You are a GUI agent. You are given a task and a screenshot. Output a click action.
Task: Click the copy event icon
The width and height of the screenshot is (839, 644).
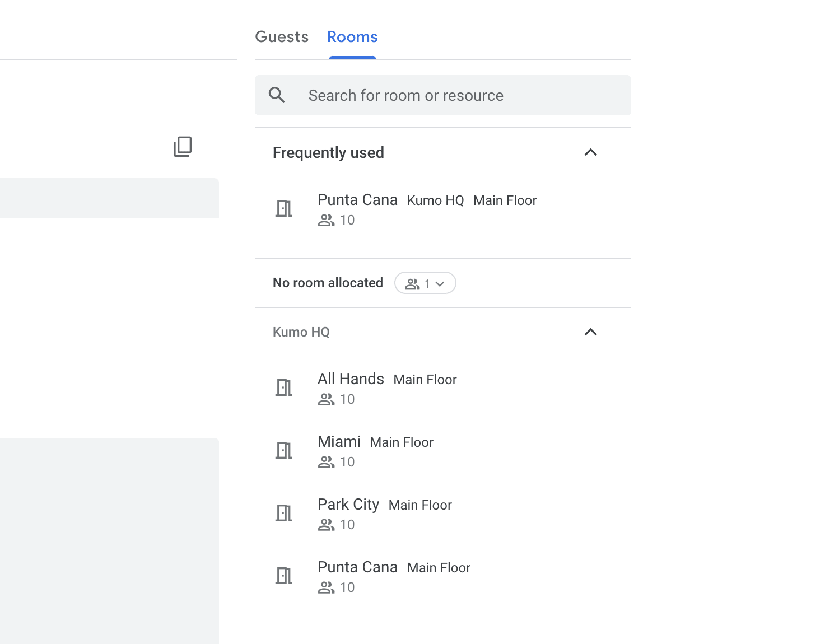pyautogui.click(x=182, y=147)
